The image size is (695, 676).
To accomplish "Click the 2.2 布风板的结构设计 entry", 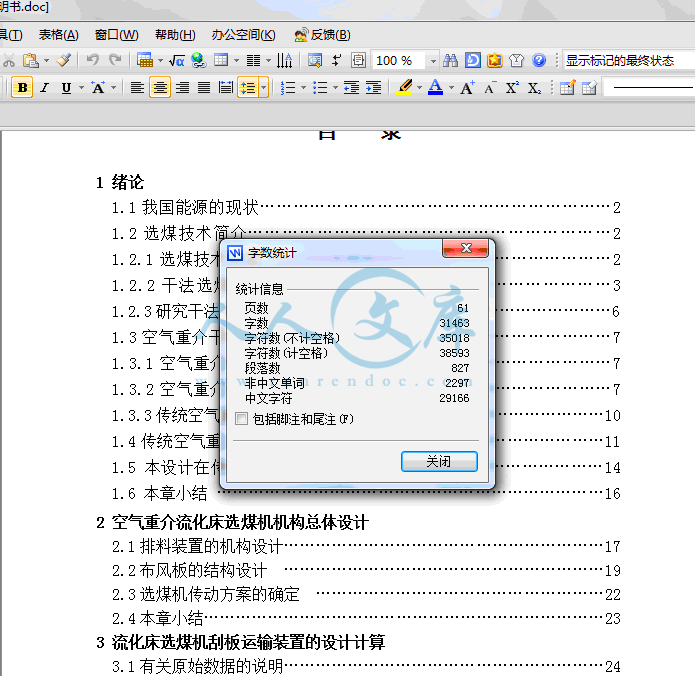I will 366,570.
